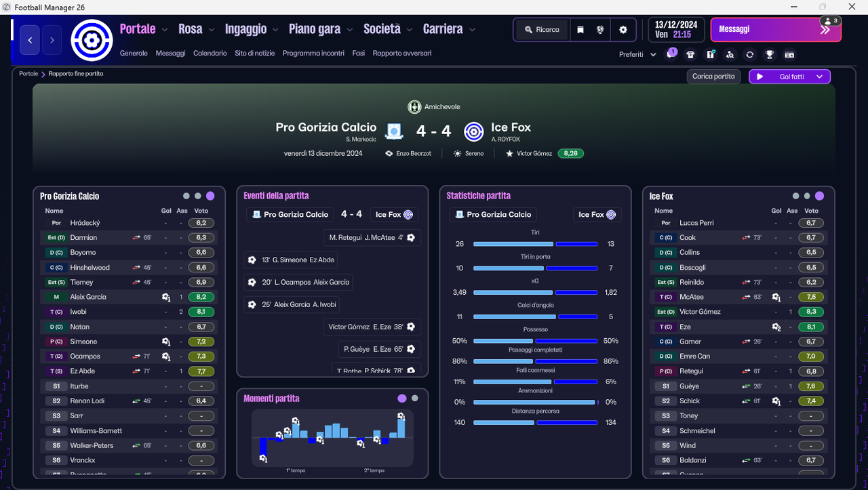
Task: Click the Pro Gorizia Calcio team name in scoreline
Action: click(326, 127)
